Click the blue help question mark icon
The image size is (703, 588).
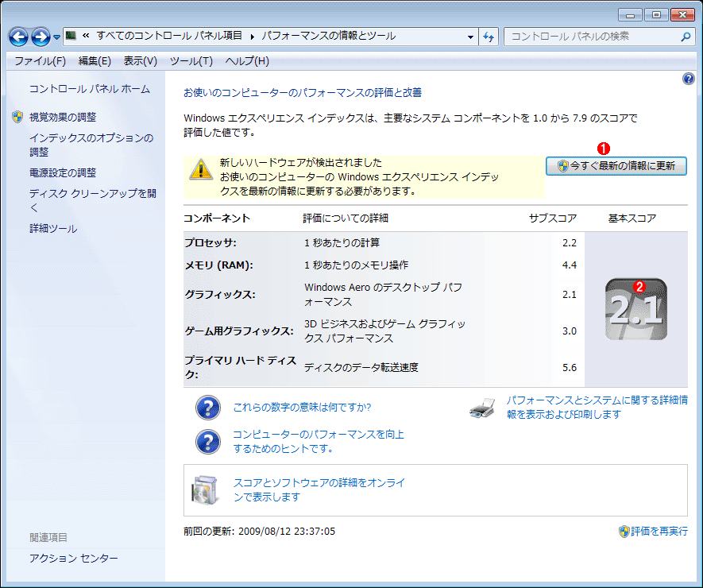[x=688, y=79]
